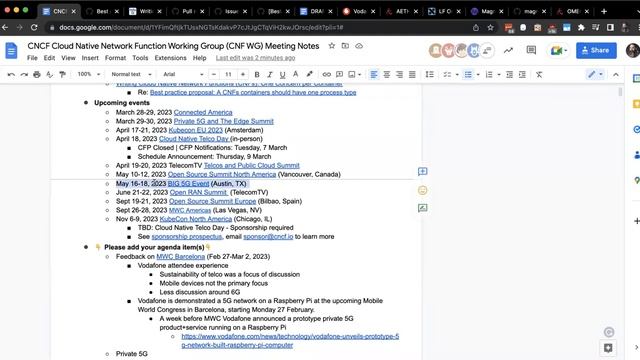
Task: Open the Help menu
Action: (x=200, y=58)
